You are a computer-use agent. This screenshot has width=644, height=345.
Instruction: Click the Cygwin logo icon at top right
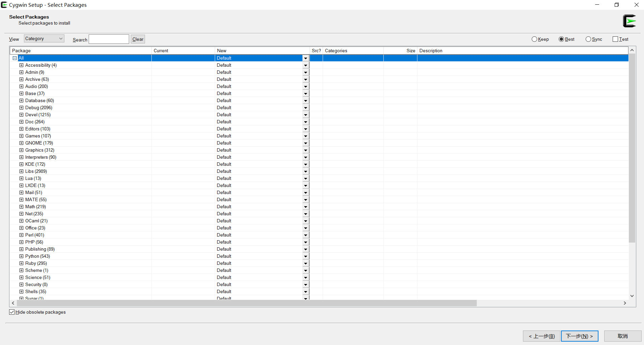pos(630,21)
